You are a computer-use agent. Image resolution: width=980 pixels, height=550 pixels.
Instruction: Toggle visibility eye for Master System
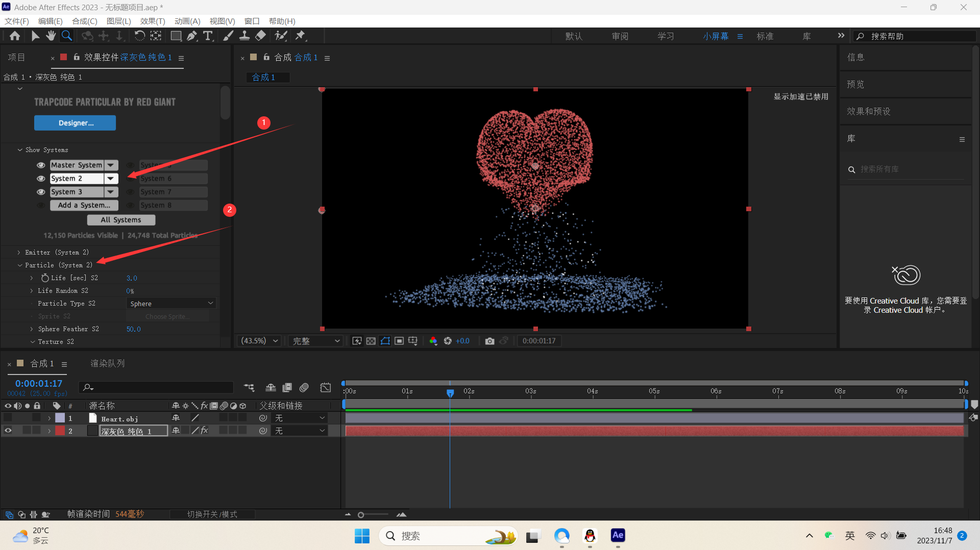pyautogui.click(x=41, y=165)
